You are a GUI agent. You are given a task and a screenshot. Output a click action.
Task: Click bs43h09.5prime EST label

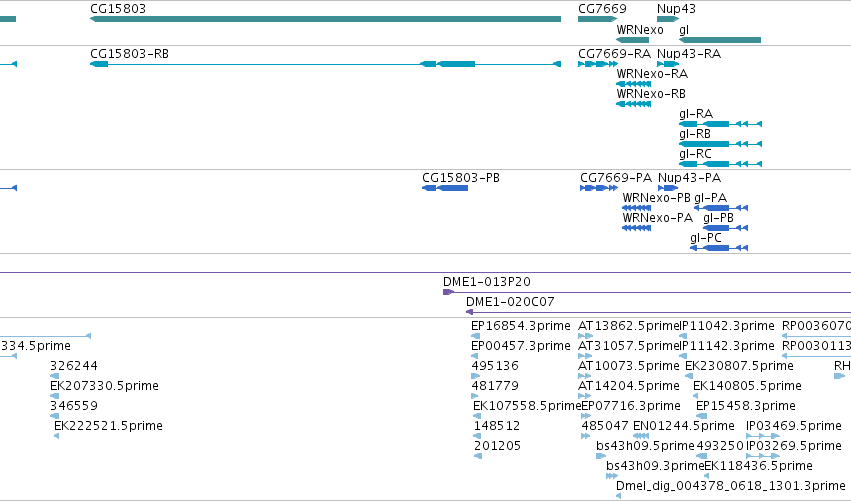[645, 446]
